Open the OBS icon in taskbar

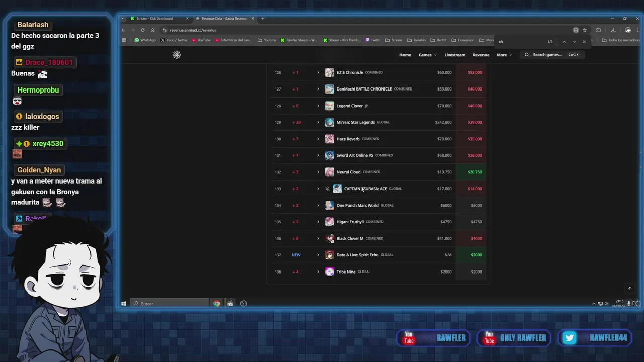tap(244, 303)
